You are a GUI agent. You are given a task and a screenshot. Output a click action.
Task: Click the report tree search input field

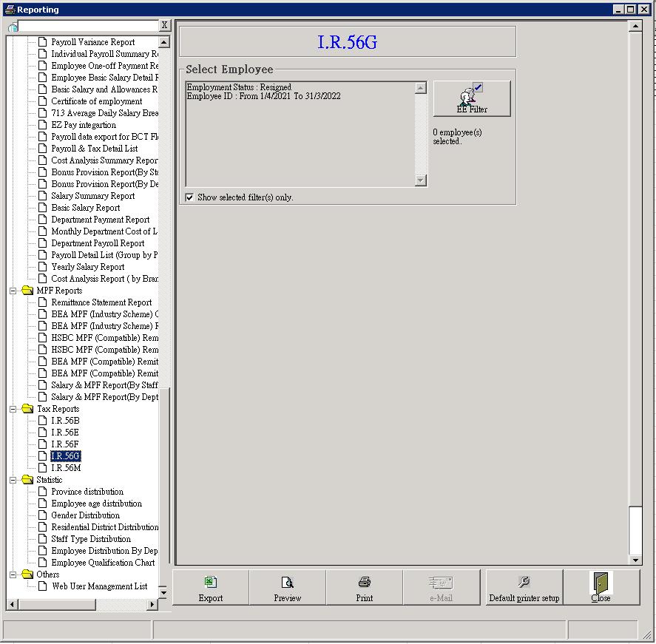pyautogui.click(x=89, y=26)
